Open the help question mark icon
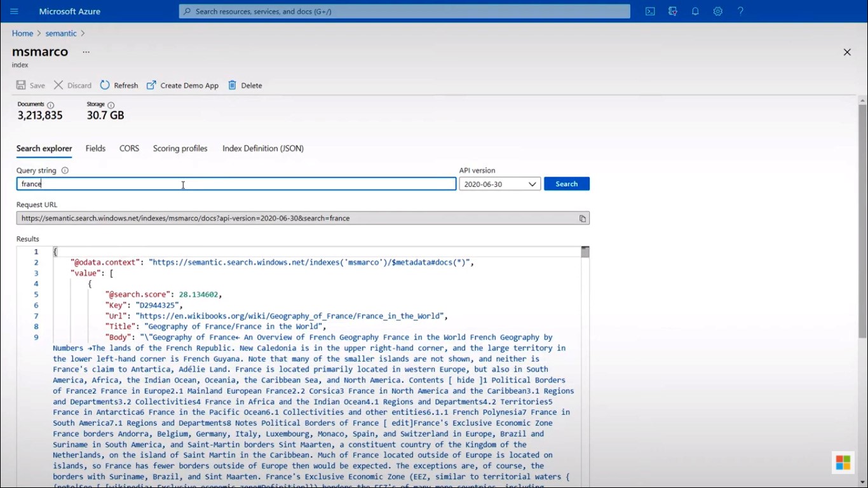The width and height of the screenshot is (868, 488). 740,11
